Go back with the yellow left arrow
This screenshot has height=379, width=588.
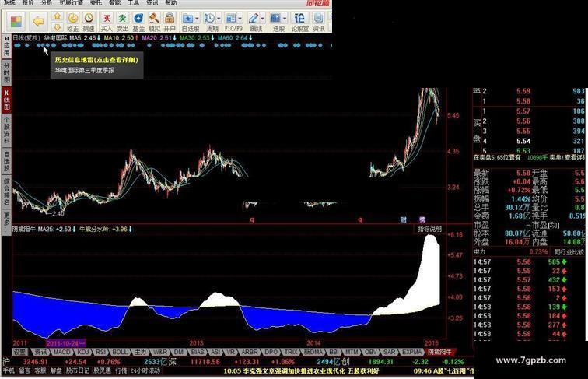tap(38, 21)
